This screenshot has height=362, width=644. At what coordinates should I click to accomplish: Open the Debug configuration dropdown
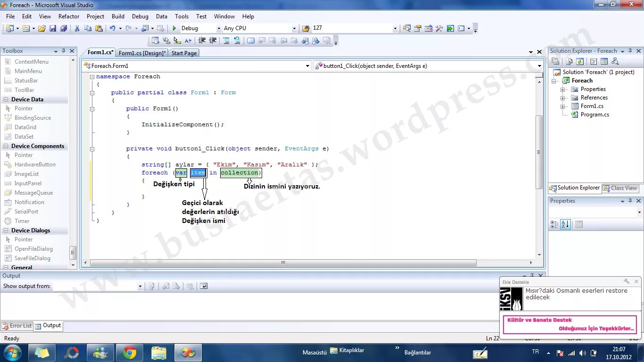coord(218,28)
